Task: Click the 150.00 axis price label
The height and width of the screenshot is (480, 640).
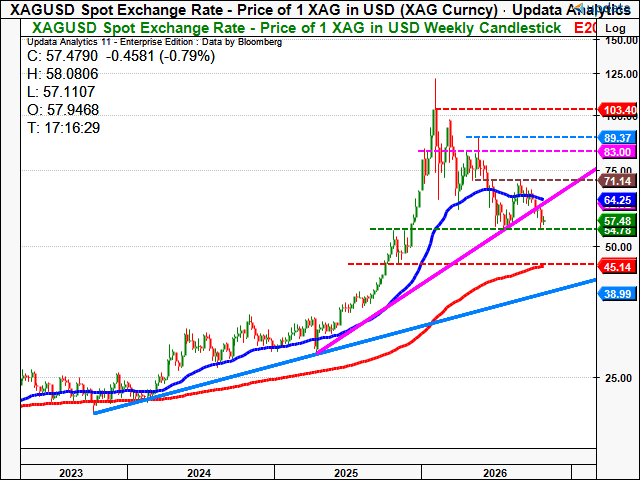Action: 621,40
